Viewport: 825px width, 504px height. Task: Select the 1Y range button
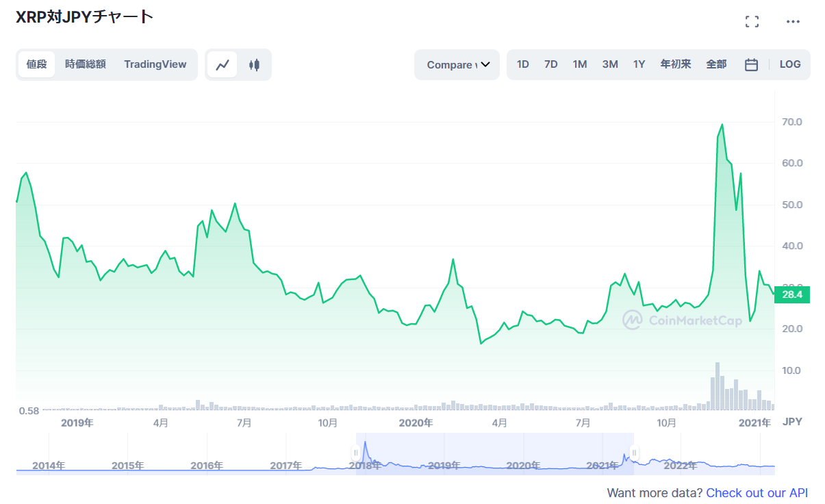tap(639, 64)
